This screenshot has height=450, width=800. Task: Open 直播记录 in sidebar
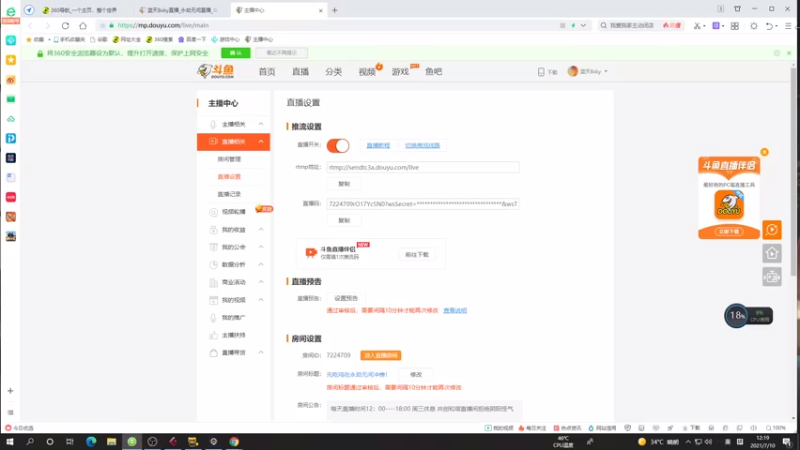(229, 194)
